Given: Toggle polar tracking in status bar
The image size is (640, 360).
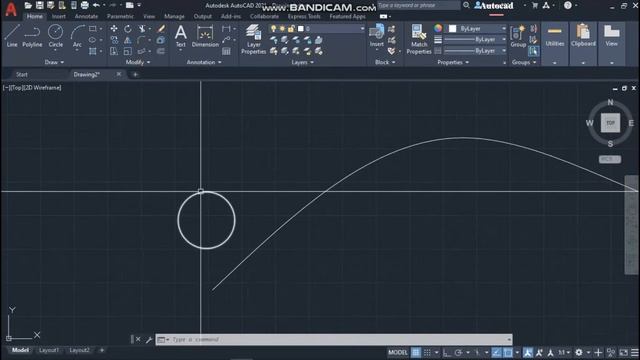Looking at the screenshot, I should pyautogui.click(x=458, y=352).
